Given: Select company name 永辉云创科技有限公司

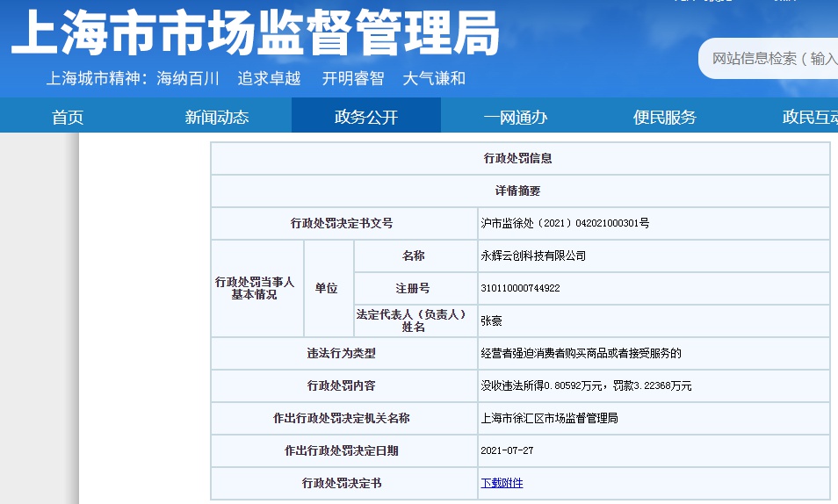Looking at the screenshot, I should (x=533, y=256).
